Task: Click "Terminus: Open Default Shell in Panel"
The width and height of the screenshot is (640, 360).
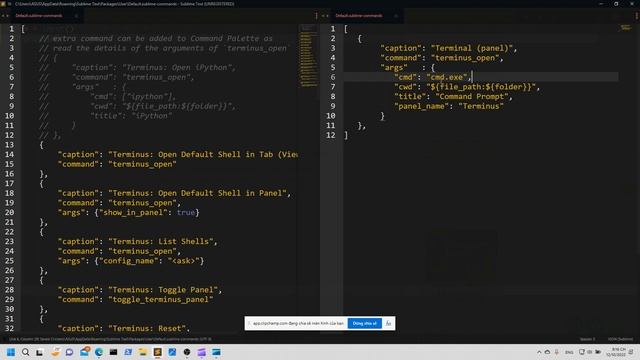Action: tap(197, 193)
